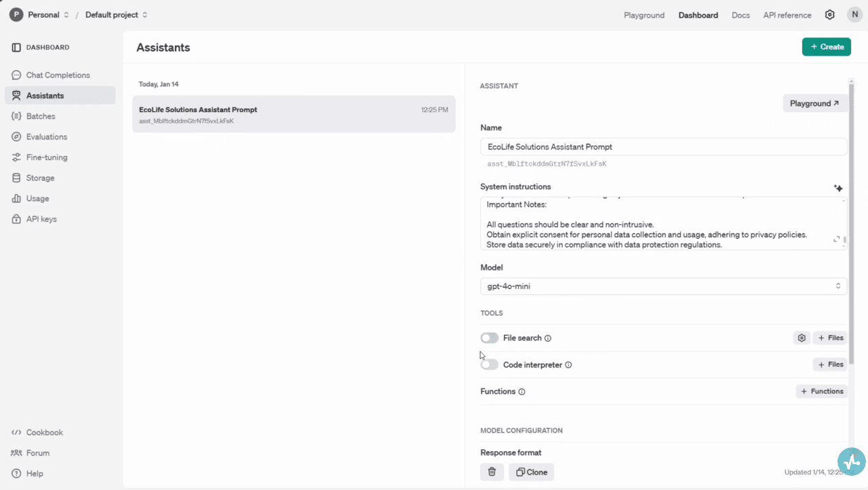The width and height of the screenshot is (868, 490).
Task: Open File search settings gear
Action: [x=802, y=338]
